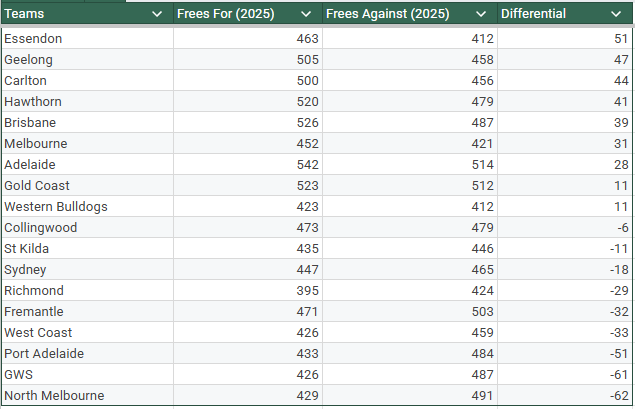Open the Frees Against (2025) filter dropdown
The image size is (635, 409).
pyautogui.click(x=481, y=14)
